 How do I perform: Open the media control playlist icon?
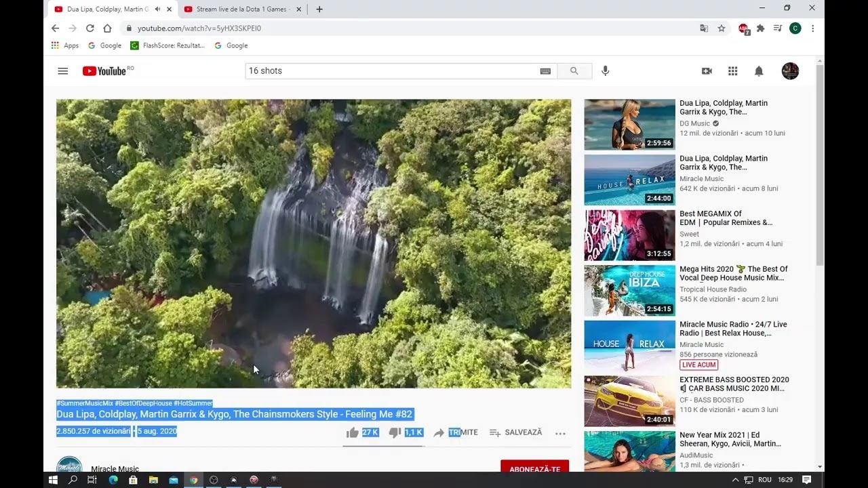[x=778, y=28]
